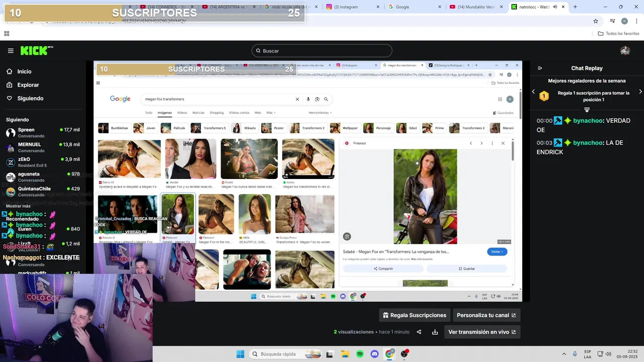
Task: Open Task View on the taskbar
Action: (330, 354)
